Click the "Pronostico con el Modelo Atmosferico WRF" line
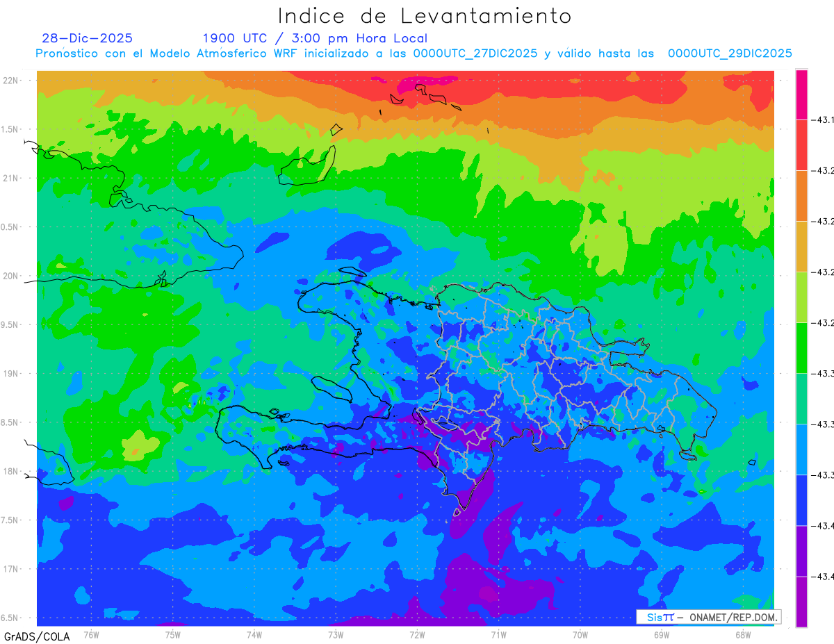The image size is (834, 644). (x=414, y=53)
